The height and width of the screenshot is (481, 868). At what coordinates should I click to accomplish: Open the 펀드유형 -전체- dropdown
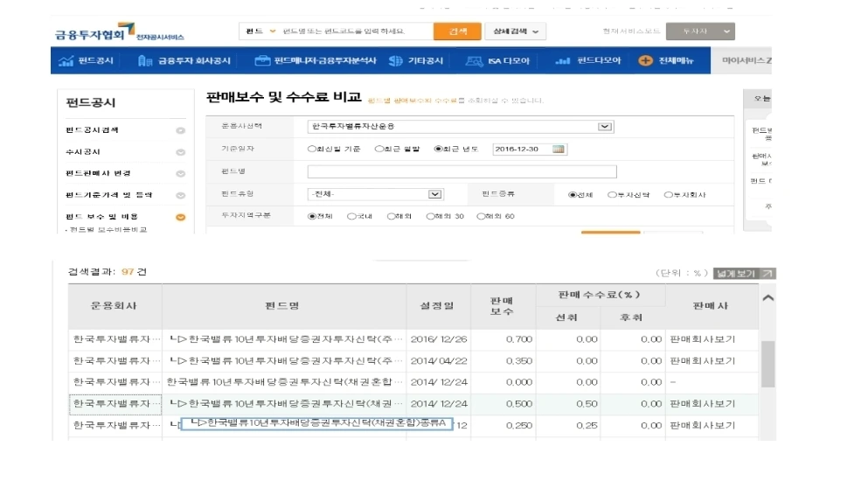(375, 194)
